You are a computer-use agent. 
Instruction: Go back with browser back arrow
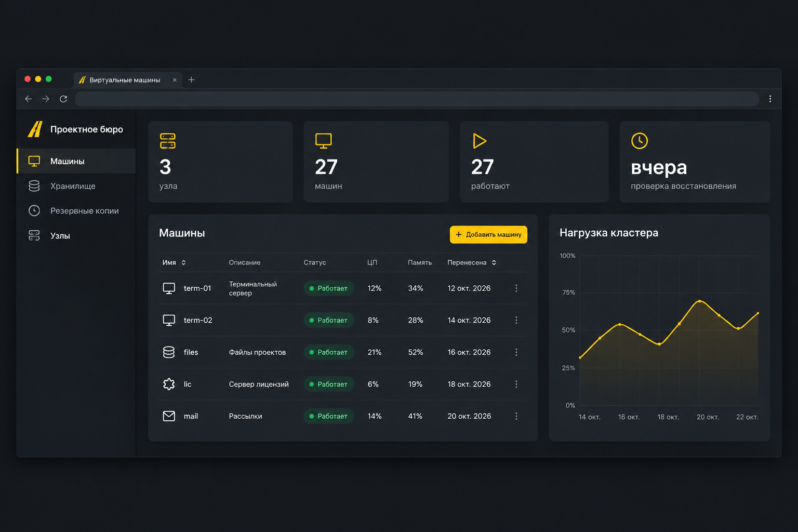pos(29,99)
